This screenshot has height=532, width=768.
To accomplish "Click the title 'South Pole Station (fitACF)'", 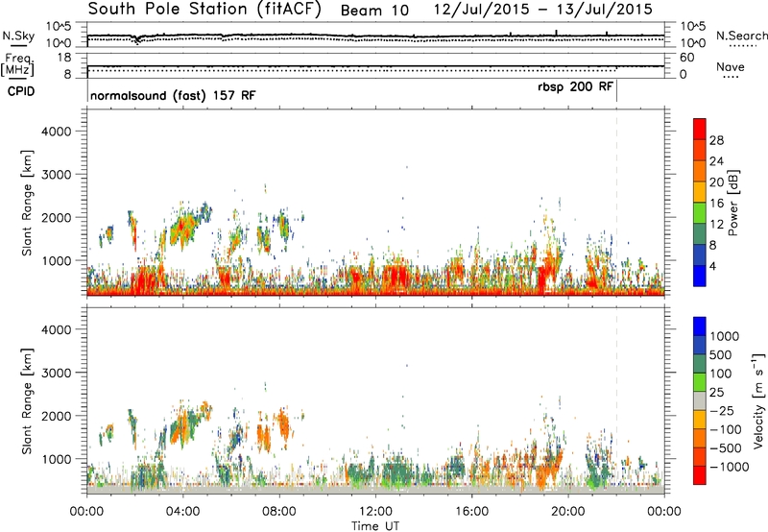I will point(204,10).
